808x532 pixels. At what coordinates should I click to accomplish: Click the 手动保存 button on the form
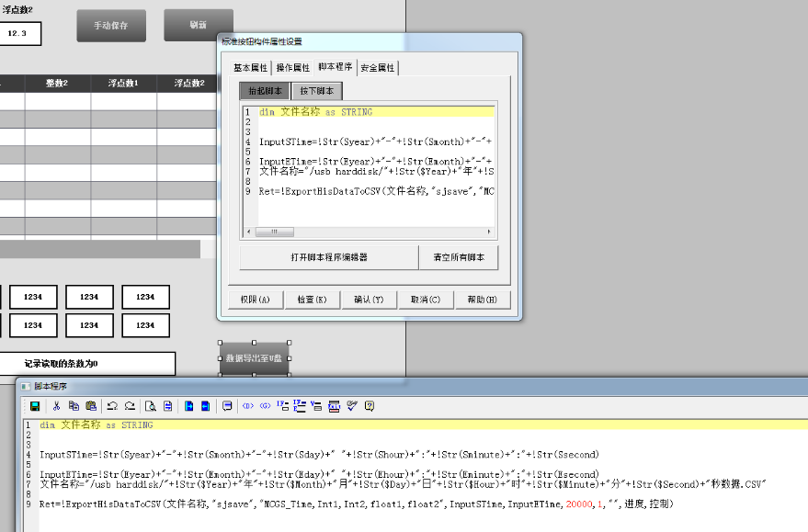point(111,26)
